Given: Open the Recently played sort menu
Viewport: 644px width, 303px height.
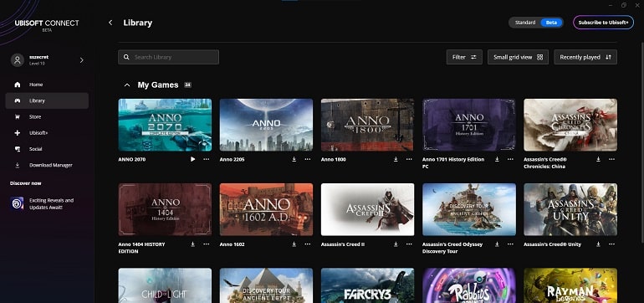Looking at the screenshot, I should tap(585, 57).
